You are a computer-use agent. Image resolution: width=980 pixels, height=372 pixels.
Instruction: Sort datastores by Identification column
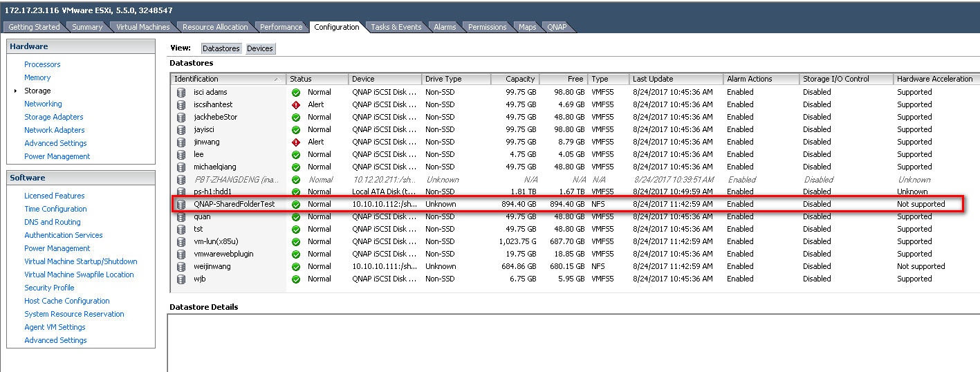coord(228,79)
